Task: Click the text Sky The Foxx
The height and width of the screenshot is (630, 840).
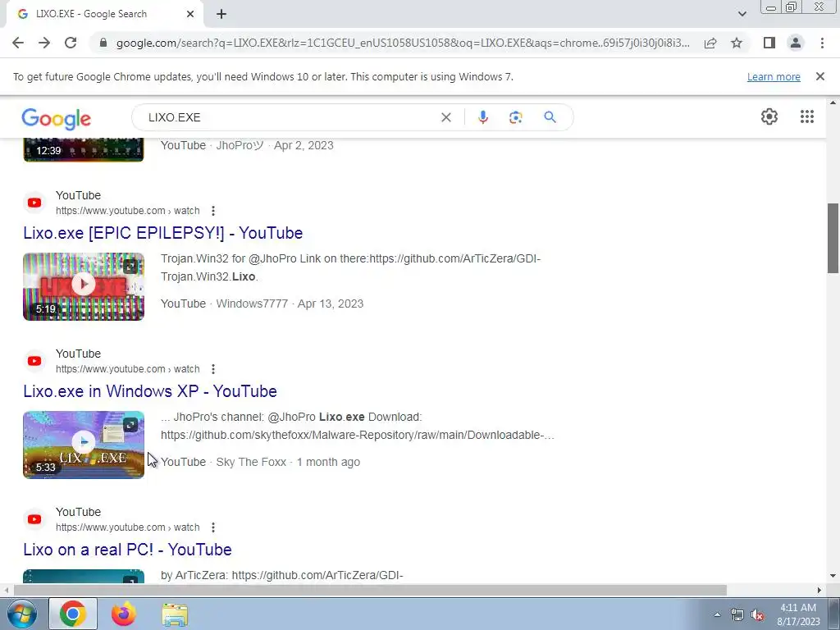Action: coord(251,462)
